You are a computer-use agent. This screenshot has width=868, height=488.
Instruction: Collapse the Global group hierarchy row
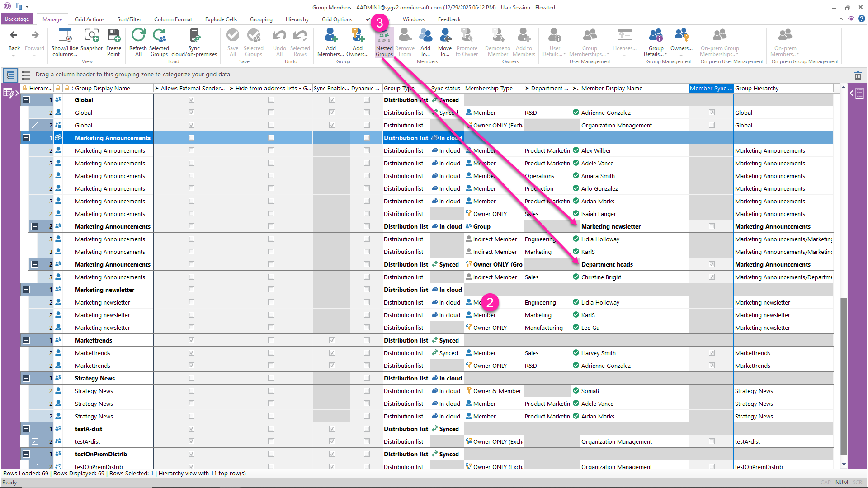click(x=26, y=100)
